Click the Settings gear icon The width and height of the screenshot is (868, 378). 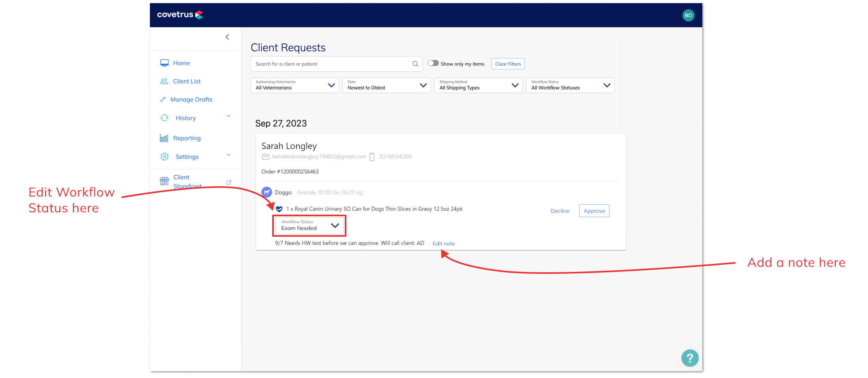164,156
